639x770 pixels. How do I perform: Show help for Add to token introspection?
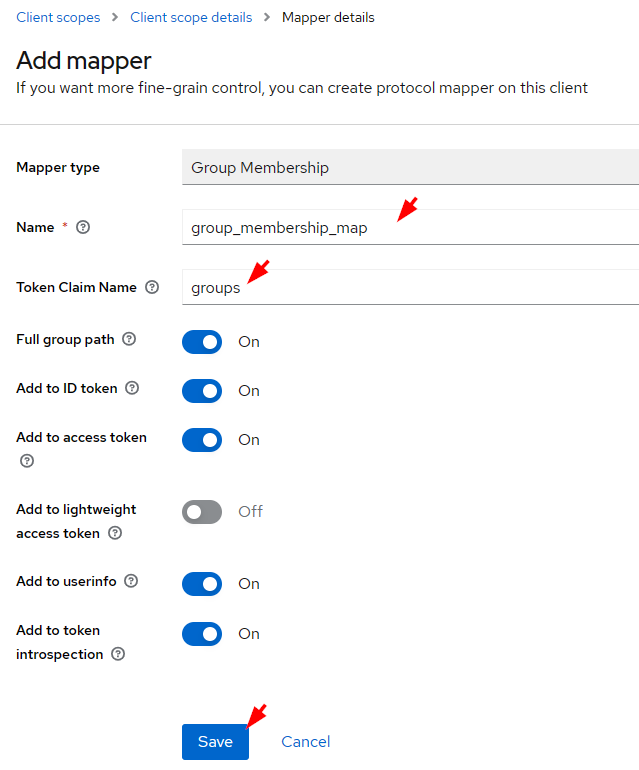point(118,654)
